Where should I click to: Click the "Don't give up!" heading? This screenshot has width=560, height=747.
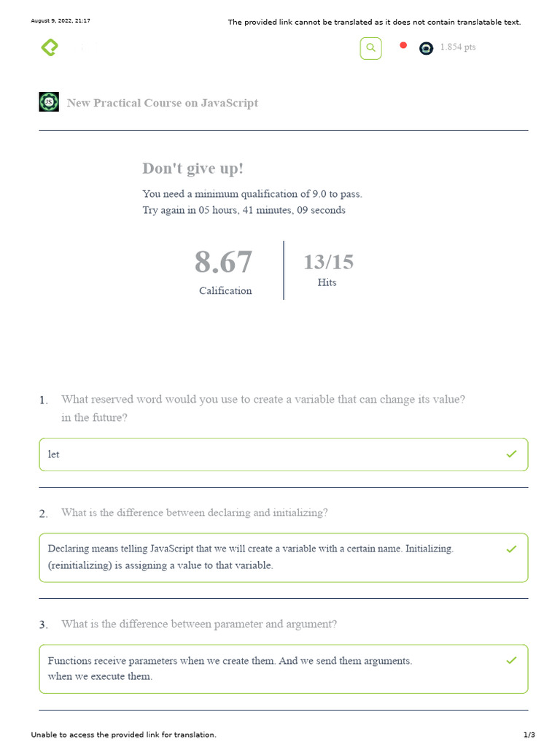coord(192,169)
